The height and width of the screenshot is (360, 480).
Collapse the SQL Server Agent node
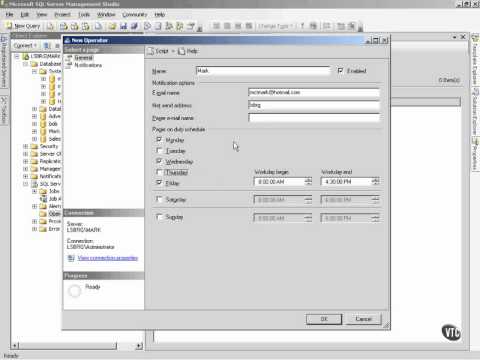point(26,184)
